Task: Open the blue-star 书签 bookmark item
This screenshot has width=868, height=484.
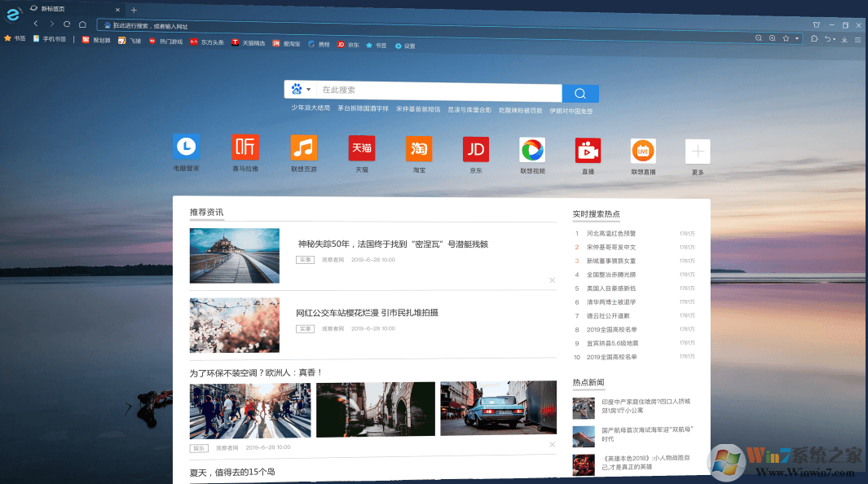Action: coord(377,46)
